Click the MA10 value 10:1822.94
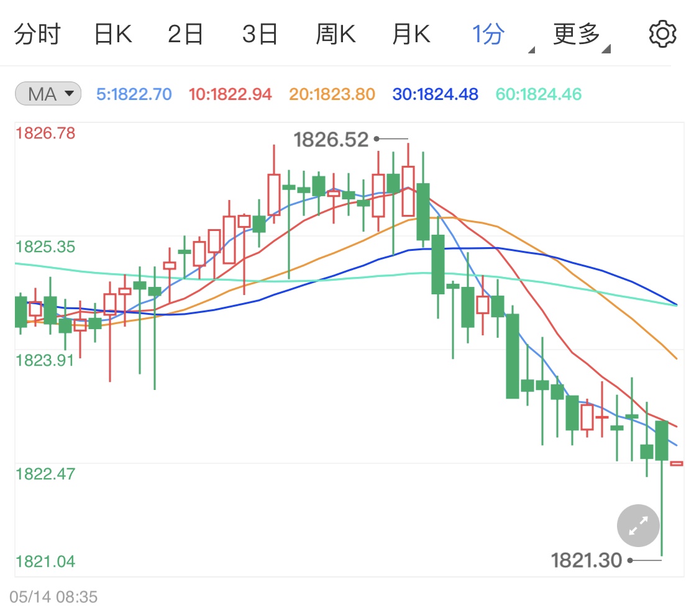699x616 pixels. coord(230,94)
